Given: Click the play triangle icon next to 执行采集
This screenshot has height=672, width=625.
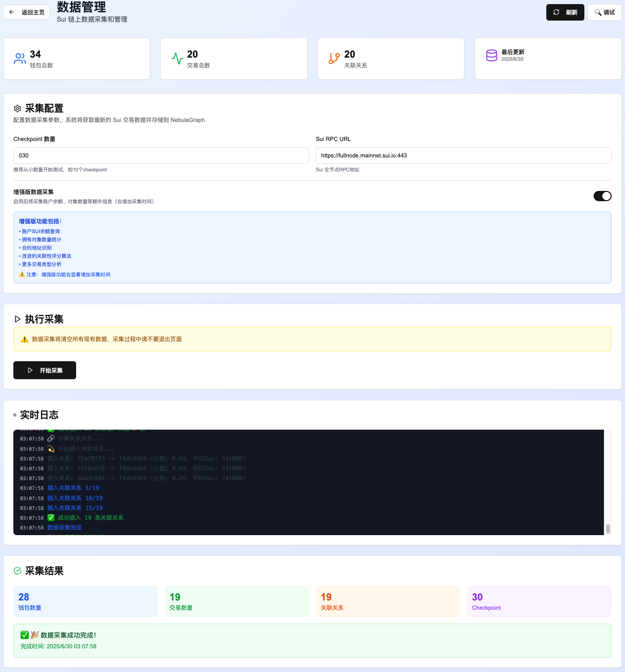Looking at the screenshot, I should (17, 319).
